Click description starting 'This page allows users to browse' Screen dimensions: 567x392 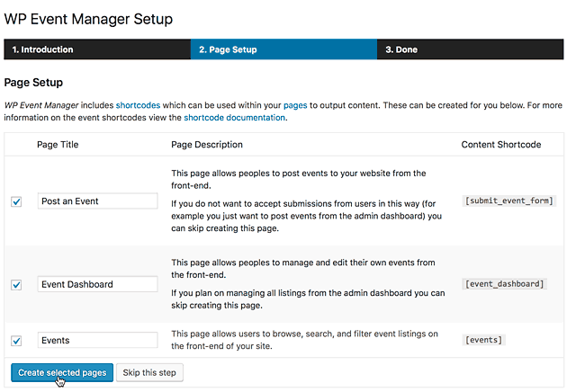click(304, 340)
